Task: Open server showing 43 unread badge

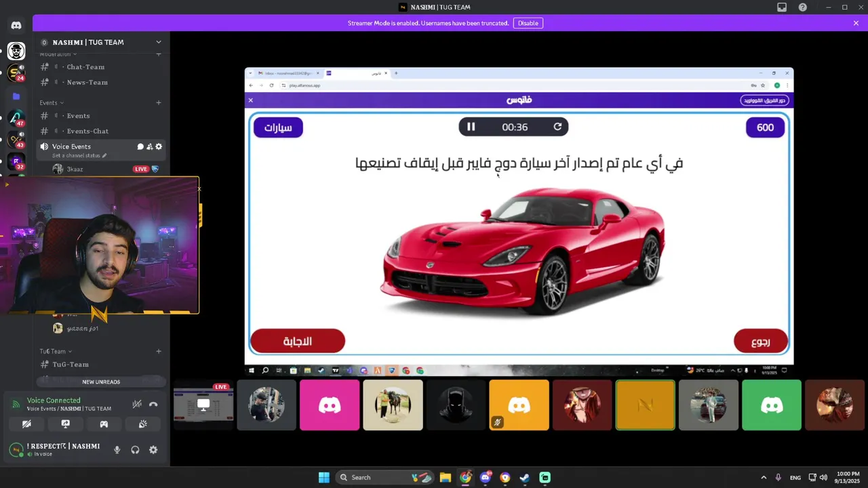Action: click(16, 140)
